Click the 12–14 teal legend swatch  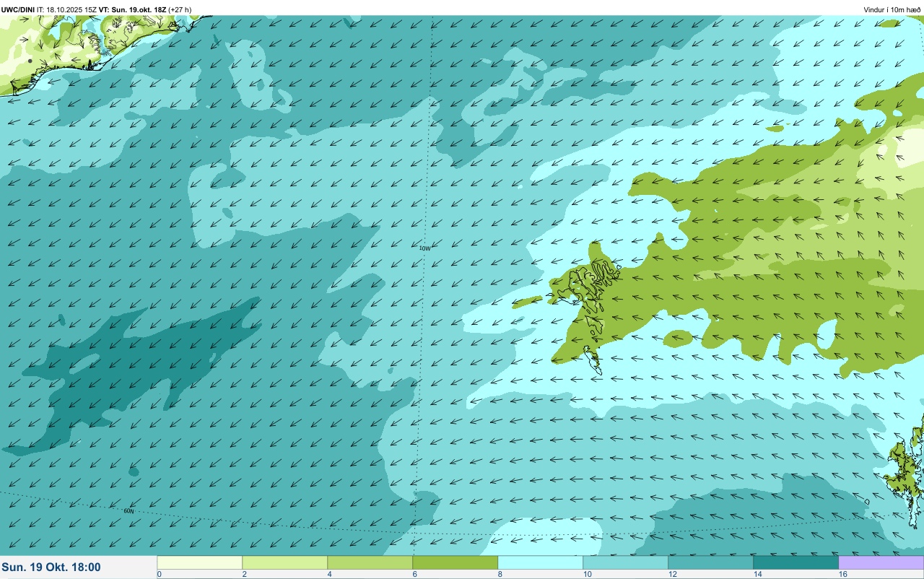[711, 562]
